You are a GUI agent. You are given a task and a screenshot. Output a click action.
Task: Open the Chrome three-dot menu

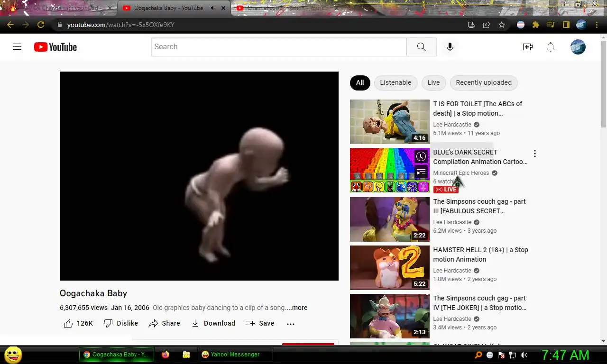coord(597,25)
